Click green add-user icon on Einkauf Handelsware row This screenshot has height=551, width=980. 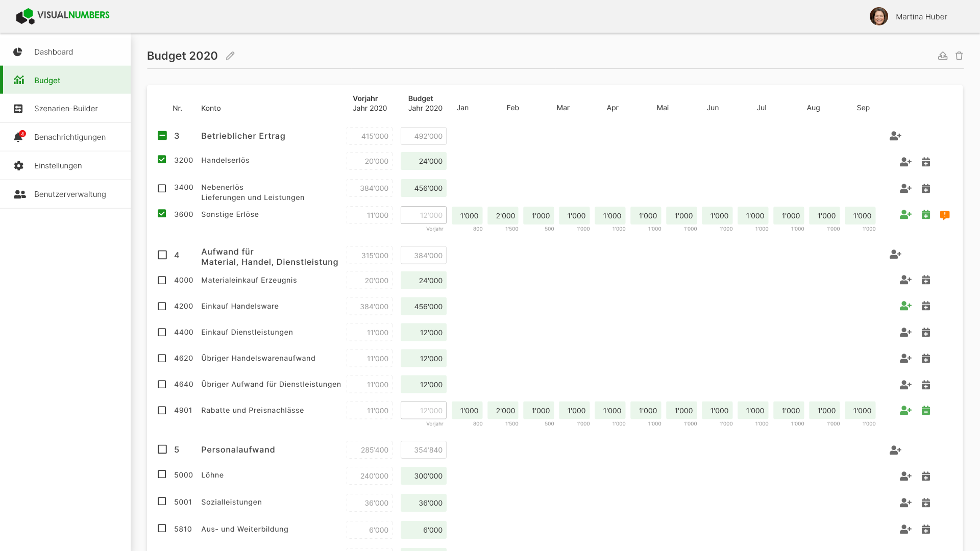pyautogui.click(x=905, y=306)
